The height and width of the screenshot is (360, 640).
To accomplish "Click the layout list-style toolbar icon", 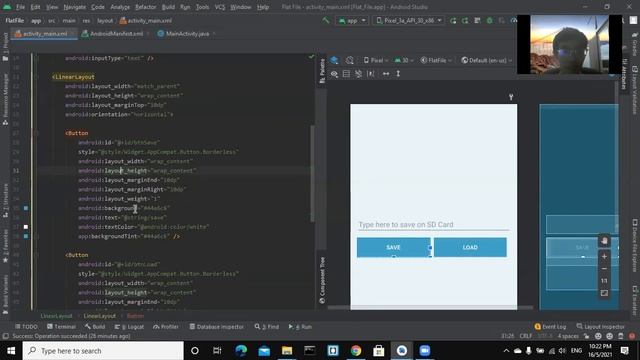I will tap(346, 74).
